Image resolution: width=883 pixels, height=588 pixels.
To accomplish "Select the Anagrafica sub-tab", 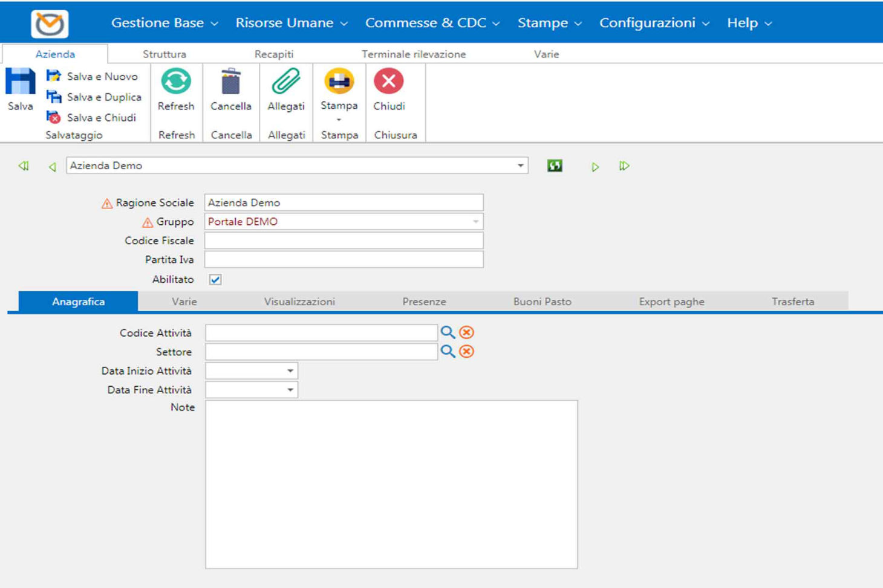I will click(79, 302).
